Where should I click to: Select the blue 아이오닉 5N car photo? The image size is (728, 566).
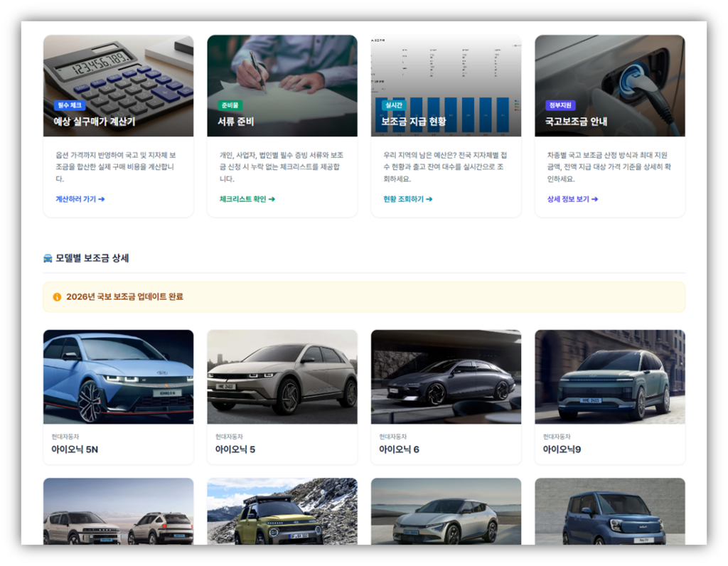118,376
